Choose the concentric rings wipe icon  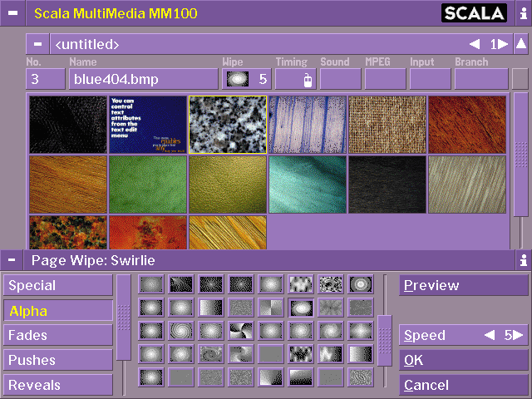point(360,284)
